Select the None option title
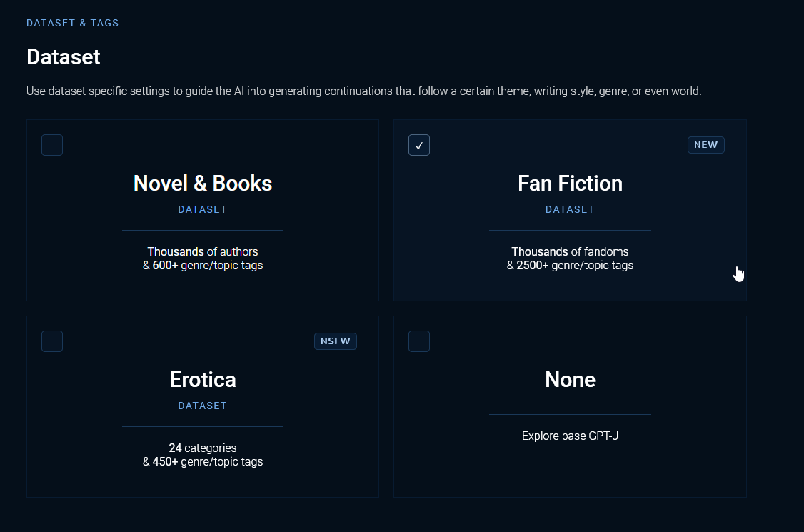Viewport: 804px width, 532px height. 570,379
